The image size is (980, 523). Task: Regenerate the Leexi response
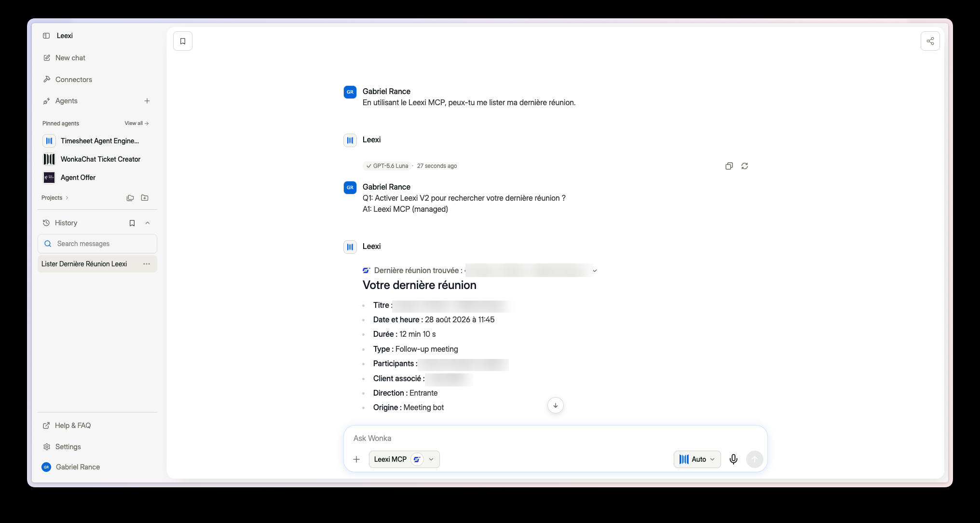coord(745,166)
